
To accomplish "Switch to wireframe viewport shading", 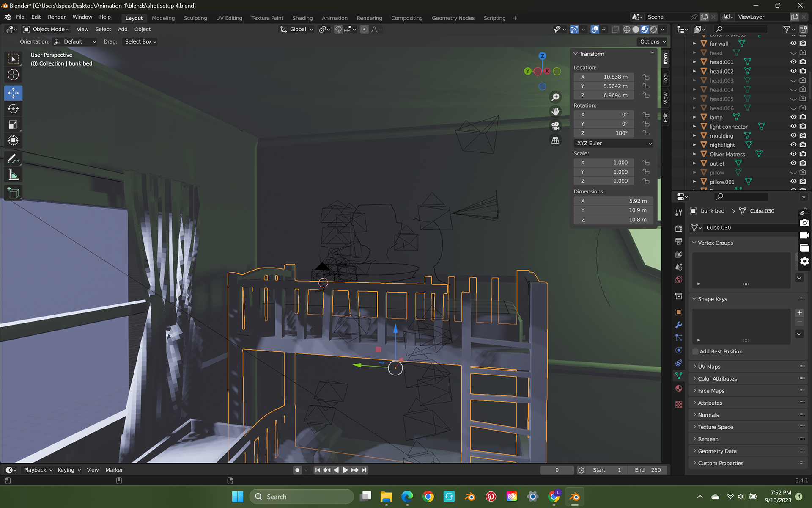I will (x=627, y=29).
